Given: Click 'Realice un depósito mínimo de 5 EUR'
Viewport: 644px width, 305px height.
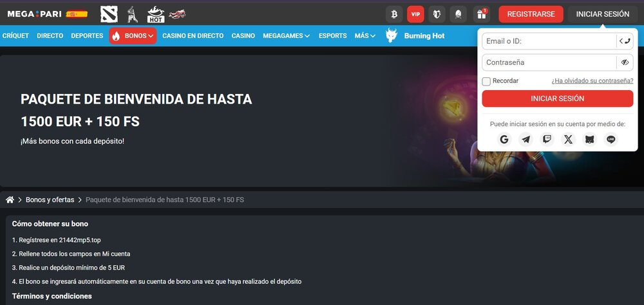Looking at the screenshot, I should [68, 268].
